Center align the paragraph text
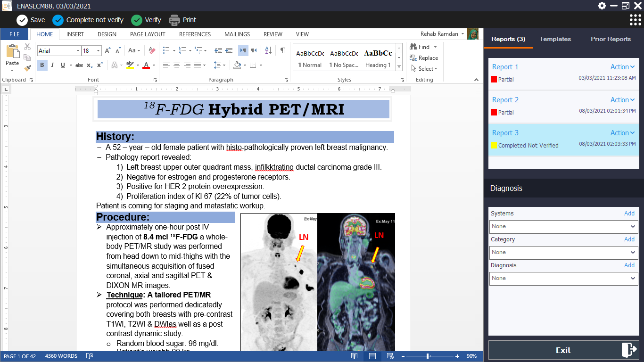644x362 pixels. pyautogui.click(x=176, y=65)
